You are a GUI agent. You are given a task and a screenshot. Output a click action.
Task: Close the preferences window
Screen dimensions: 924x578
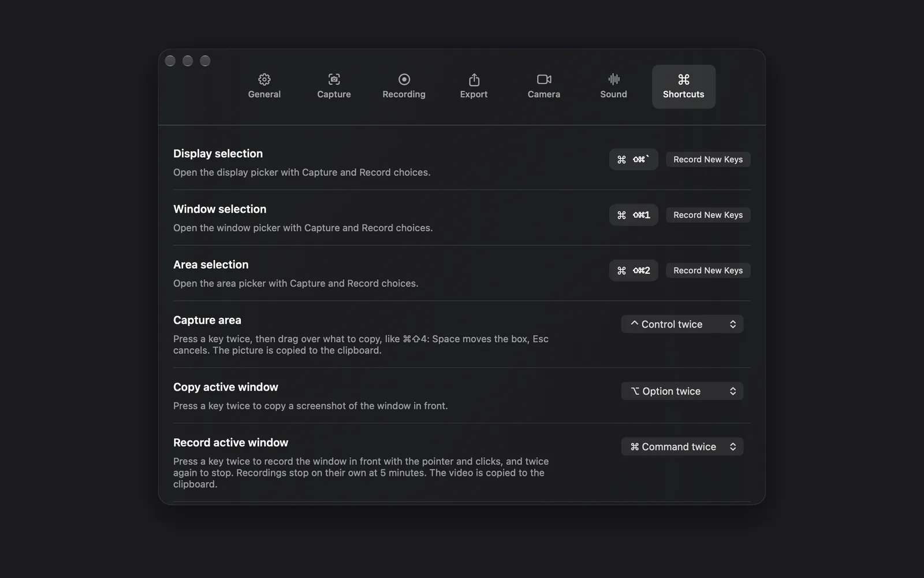pyautogui.click(x=170, y=61)
